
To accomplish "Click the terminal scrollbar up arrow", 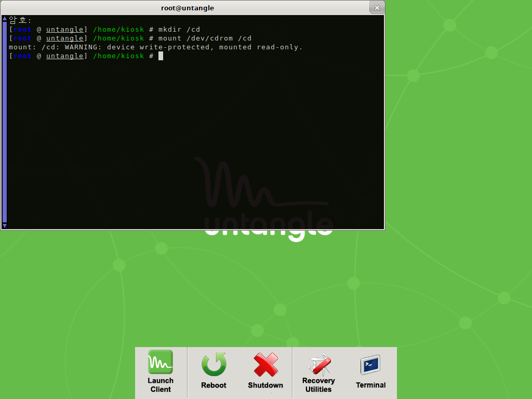I will tap(4, 18).
